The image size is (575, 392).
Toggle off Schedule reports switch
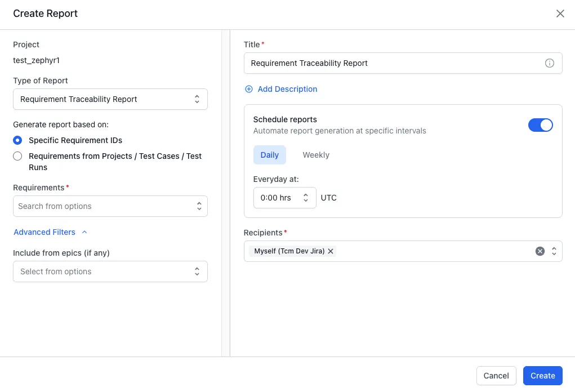coord(540,125)
